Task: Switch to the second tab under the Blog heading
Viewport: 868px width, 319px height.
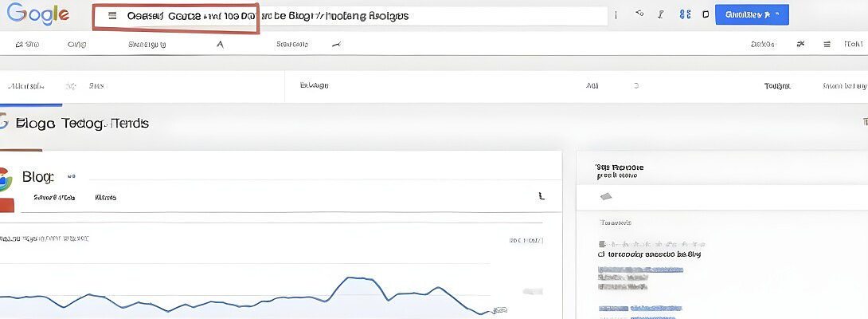Action: pyautogui.click(x=105, y=197)
